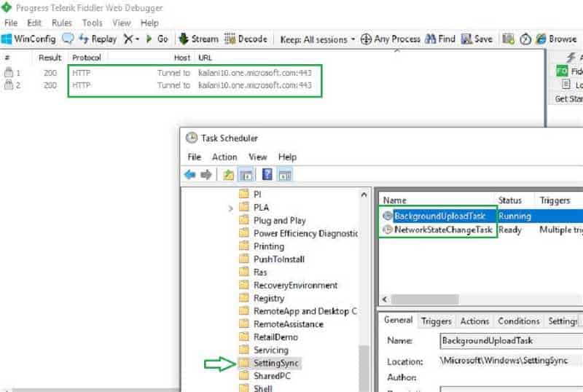Click Back arrow in Task Scheduler toolbar
Image resolution: width=583 pixels, height=392 pixels.
(x=190, y=174)
